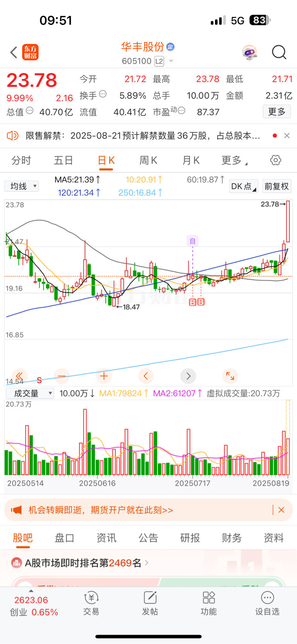Tap 250:16.84 moving average label

click(140, 193)
